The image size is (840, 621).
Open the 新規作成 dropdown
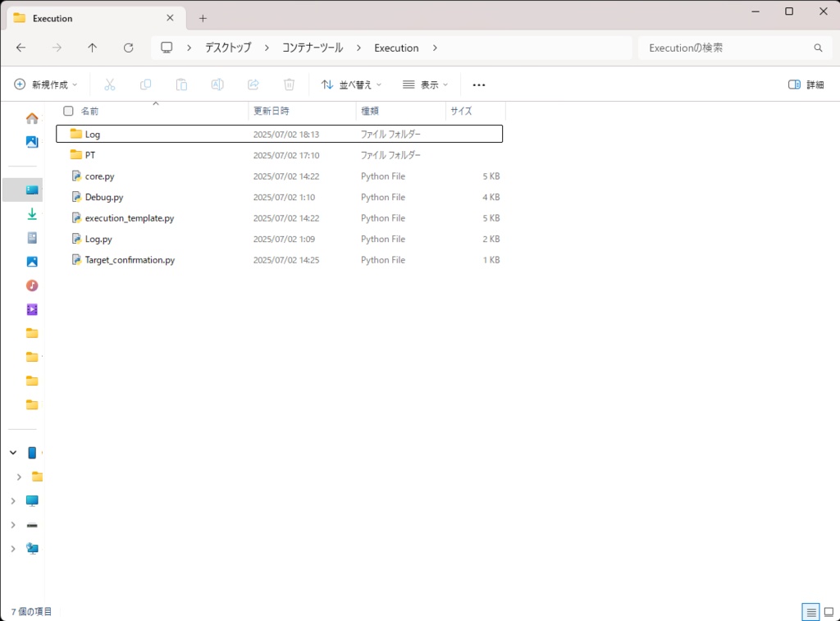click(46, 84)
